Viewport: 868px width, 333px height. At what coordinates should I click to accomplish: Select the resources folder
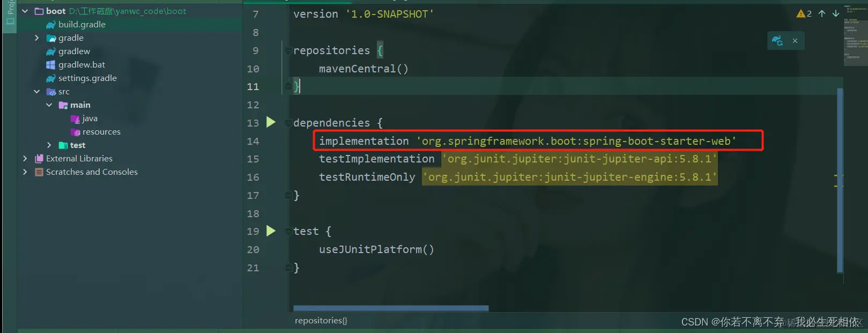click(101, 132)
